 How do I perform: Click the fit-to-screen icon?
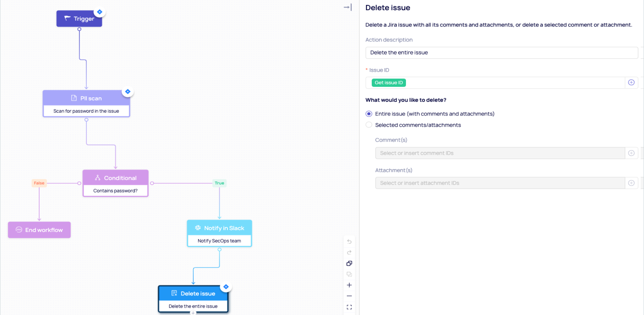click(349, 307)
